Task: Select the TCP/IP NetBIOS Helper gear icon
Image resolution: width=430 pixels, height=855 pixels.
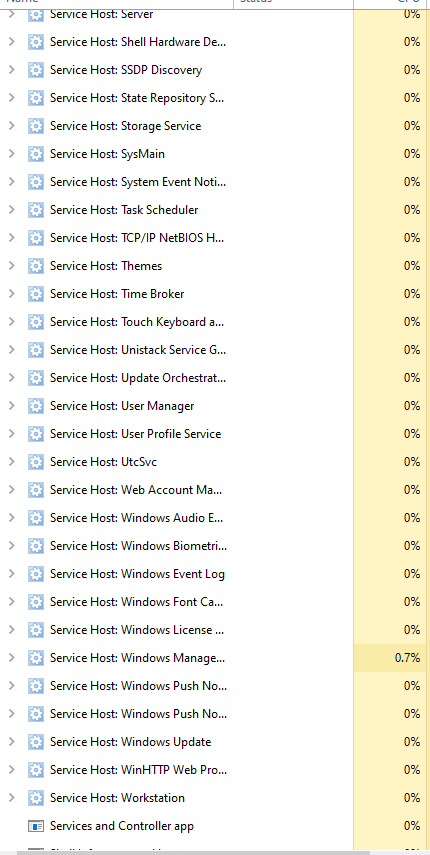Action: pyautogui.click(x=35, y=238)
